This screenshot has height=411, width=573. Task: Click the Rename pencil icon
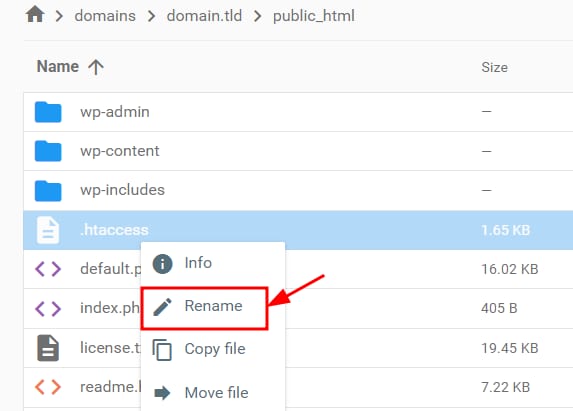pyautogui.click(x=162, y=307)
